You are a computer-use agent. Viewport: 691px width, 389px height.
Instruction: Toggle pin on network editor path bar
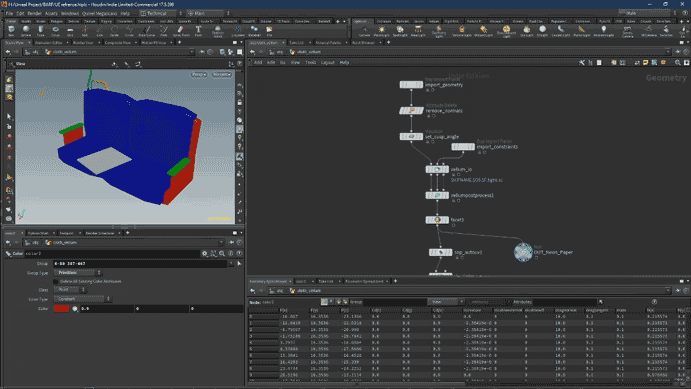pyautogui.click(x=677, y=52)
